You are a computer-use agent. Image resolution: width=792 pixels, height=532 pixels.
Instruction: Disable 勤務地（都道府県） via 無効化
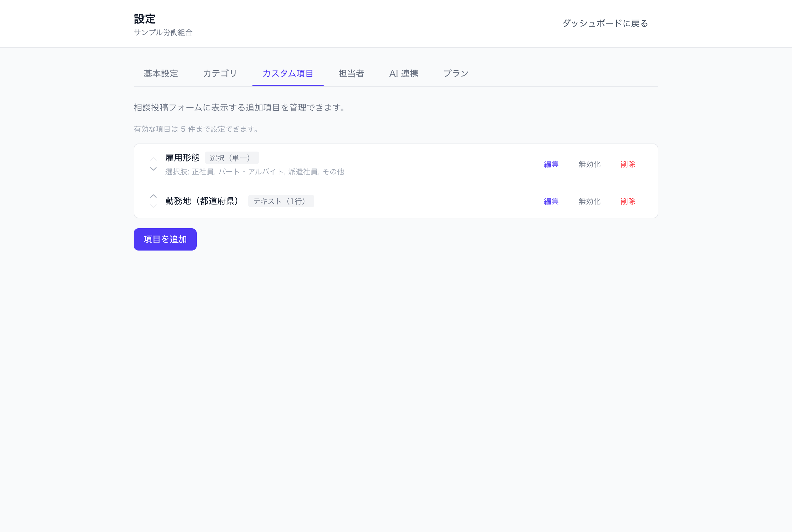point(589,201)
